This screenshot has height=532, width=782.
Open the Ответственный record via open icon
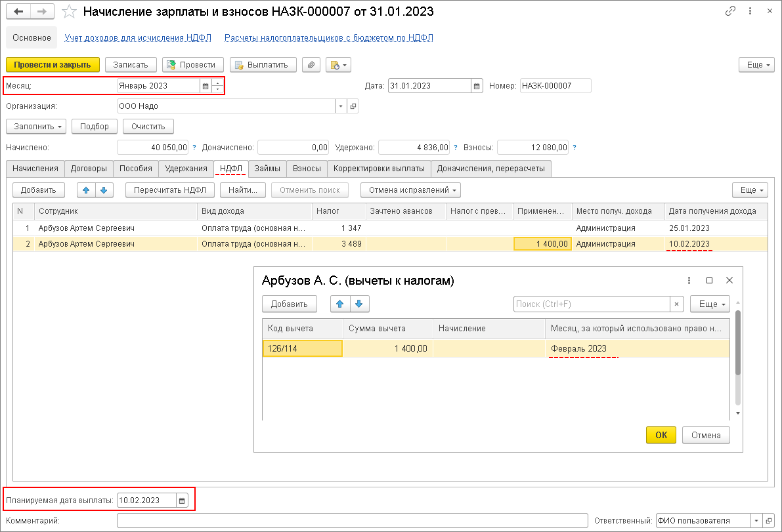tap(769, 521)
